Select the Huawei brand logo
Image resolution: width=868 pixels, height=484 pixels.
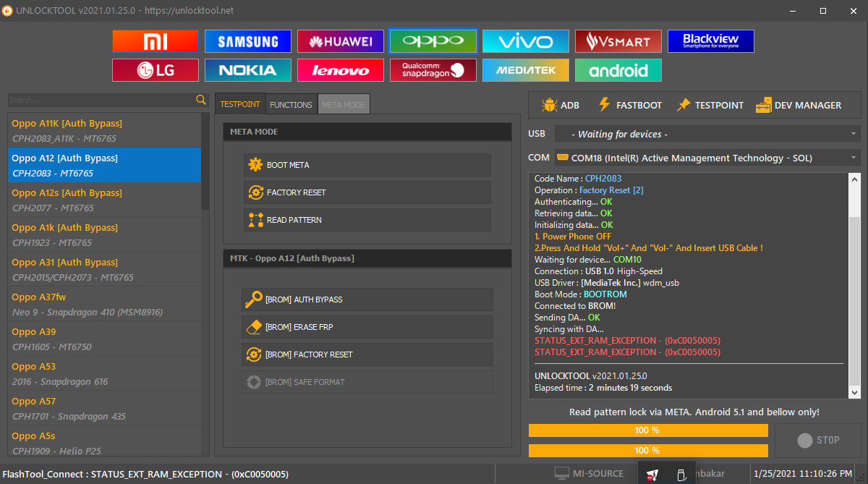click(341, 41)
